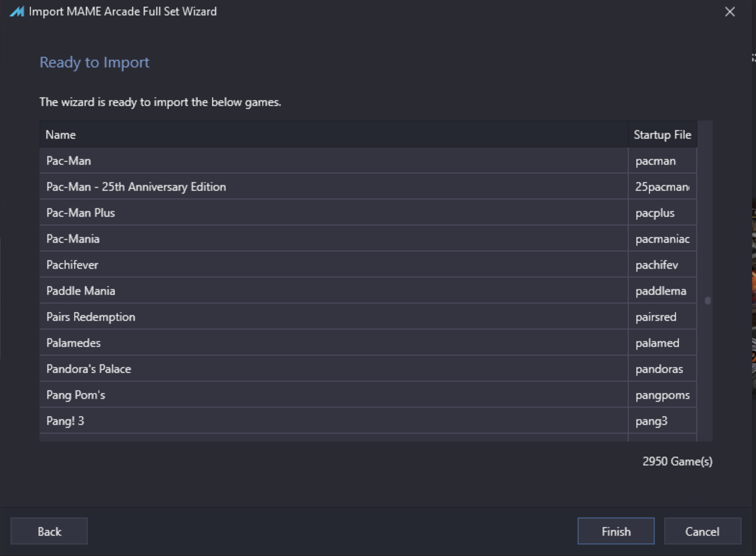This screenshot has height=556, width=756.
Task: Close the Import MAME wizard window
Action: click(729, 12)
